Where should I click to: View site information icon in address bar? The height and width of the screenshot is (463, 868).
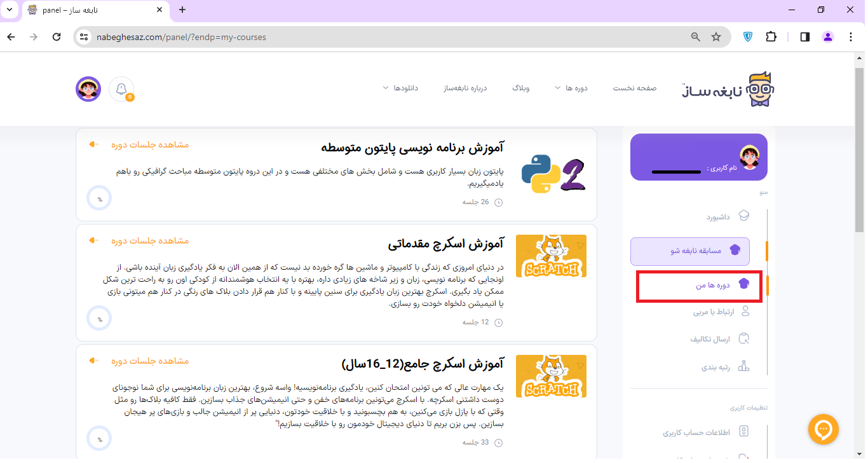83,37
